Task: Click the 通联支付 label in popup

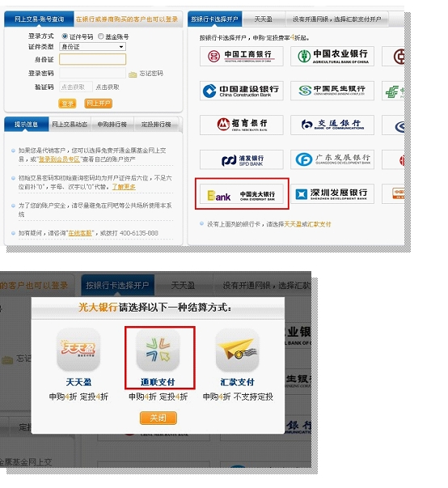Action: coord(158,382)
